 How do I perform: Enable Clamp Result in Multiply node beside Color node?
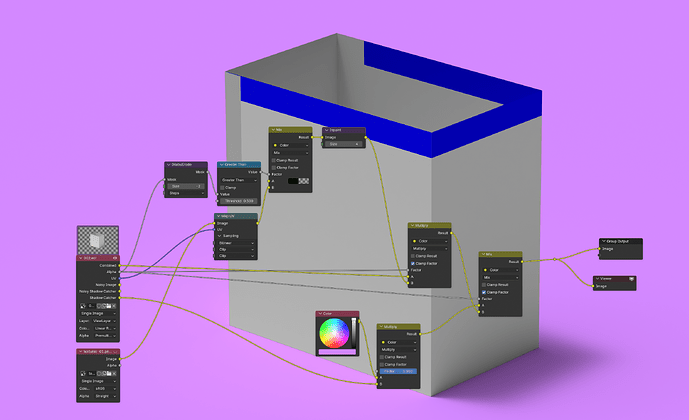point(381,357)
